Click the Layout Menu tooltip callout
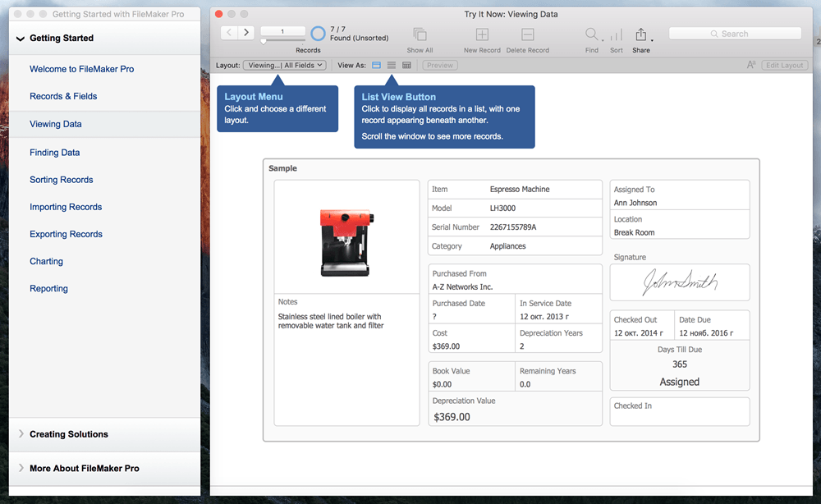The image size is (821, 504). point(277,108)
